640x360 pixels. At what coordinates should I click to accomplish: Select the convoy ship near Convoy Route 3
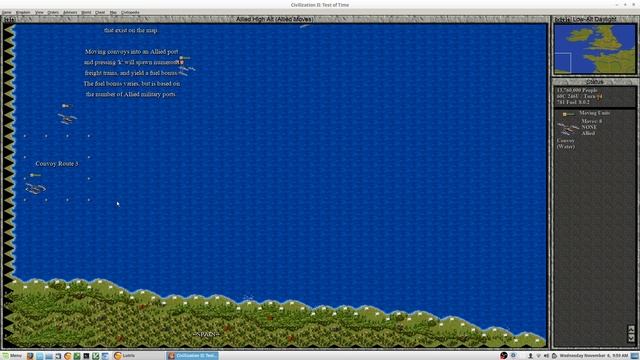pyautogui.click(x=36, y=189)
